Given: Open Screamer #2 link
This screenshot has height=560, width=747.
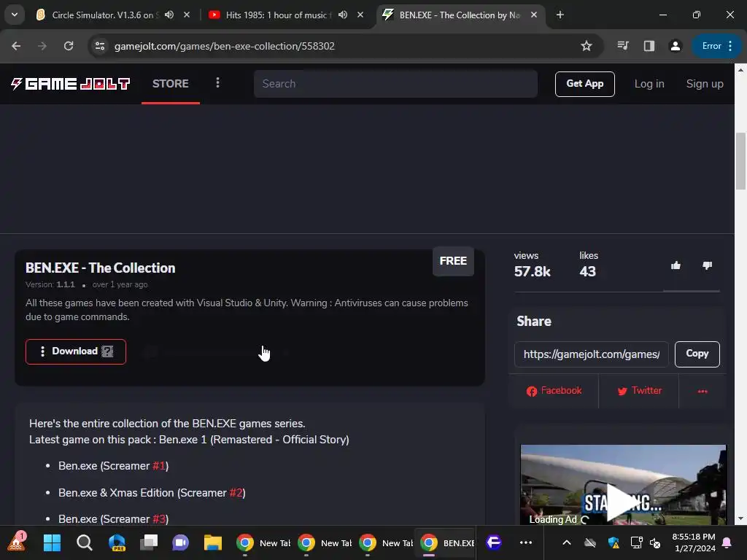Looking at the screenshot, I should (236, 492).
